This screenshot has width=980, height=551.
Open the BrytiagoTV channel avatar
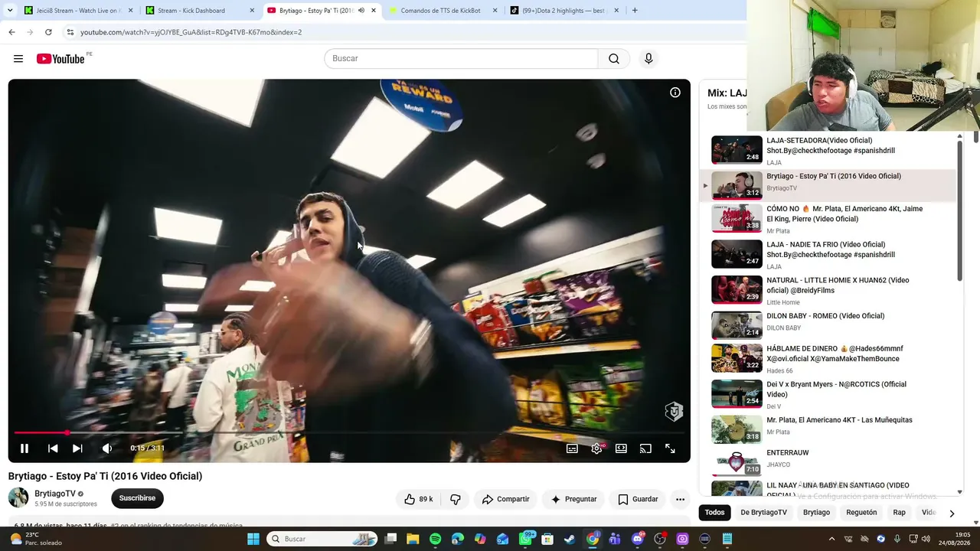[18, 497]
